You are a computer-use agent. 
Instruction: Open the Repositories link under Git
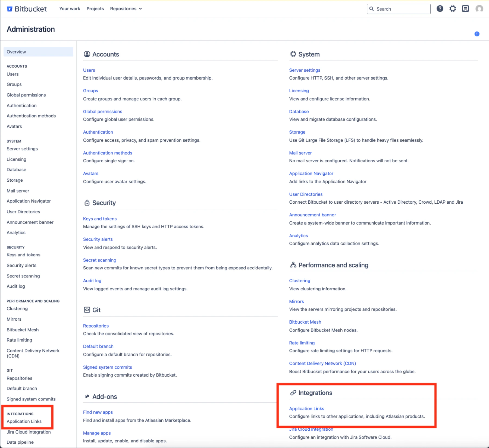96,326
